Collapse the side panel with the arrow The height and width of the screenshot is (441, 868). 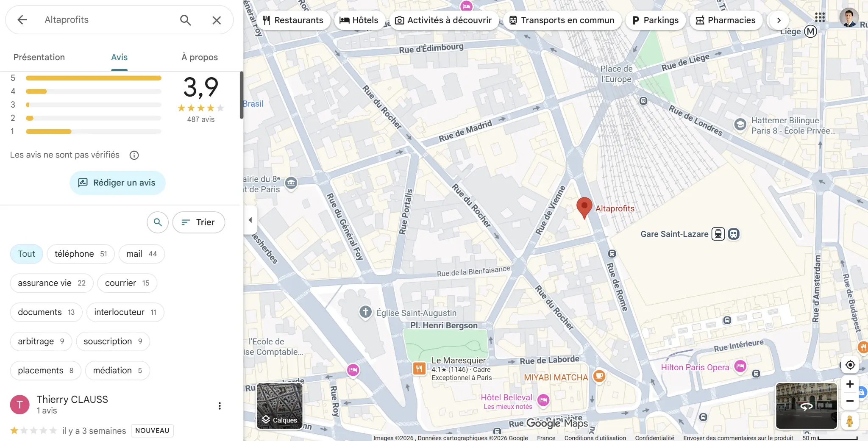coord(250,220)
